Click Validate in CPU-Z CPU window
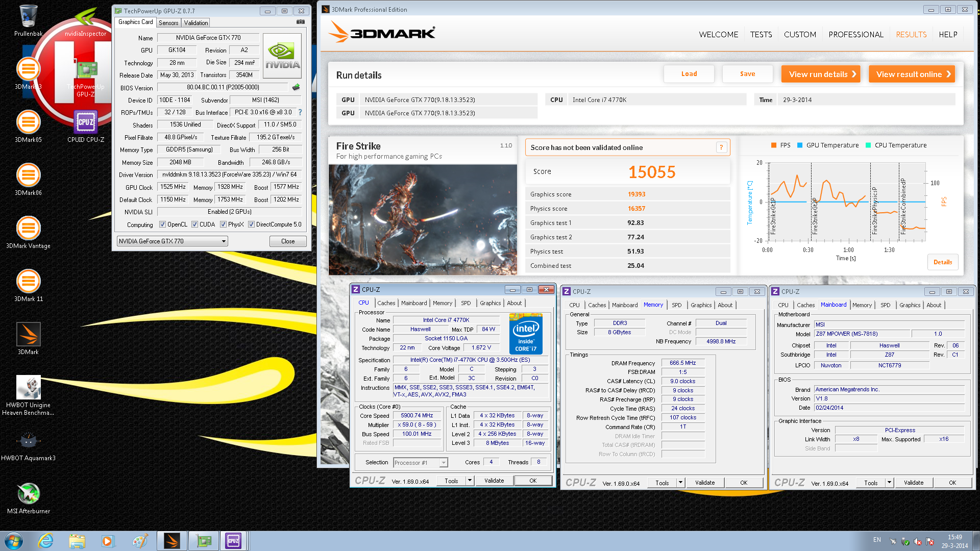The width and height of the screenshot is (980, 551). 494,481
